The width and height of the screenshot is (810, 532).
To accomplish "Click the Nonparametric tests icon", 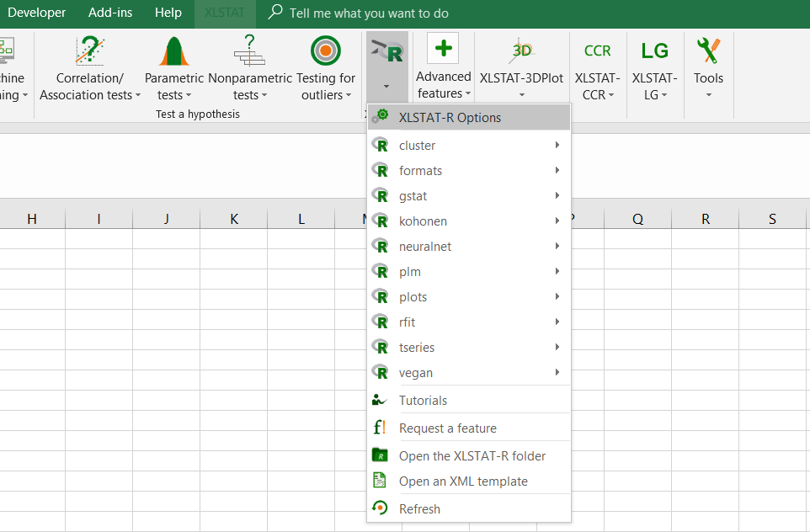I will pyautogui.click(x=249, y=51).
